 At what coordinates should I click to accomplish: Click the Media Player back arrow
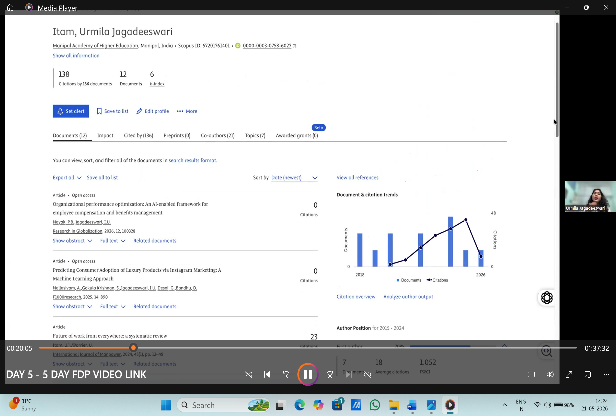tap(10, 7)
